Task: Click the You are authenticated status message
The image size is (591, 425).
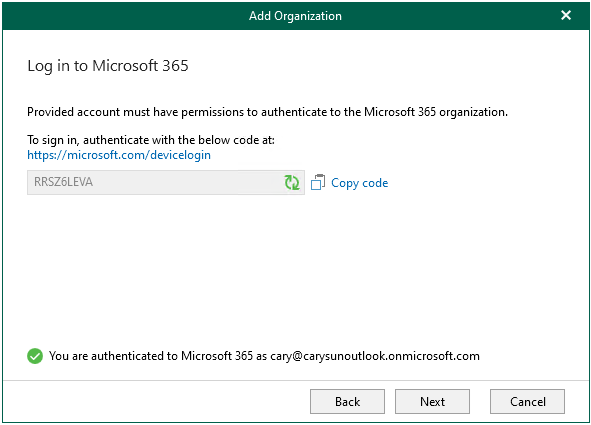Action: [264, 356]
